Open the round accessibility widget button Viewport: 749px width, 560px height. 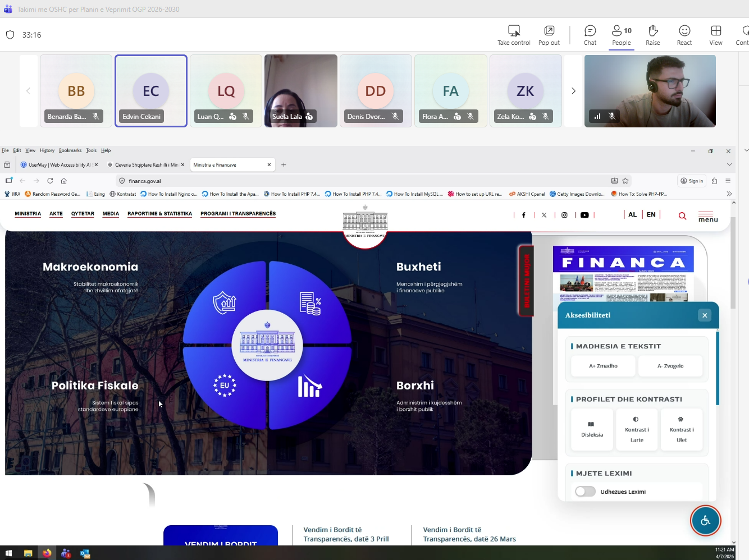tap(705, 521)
